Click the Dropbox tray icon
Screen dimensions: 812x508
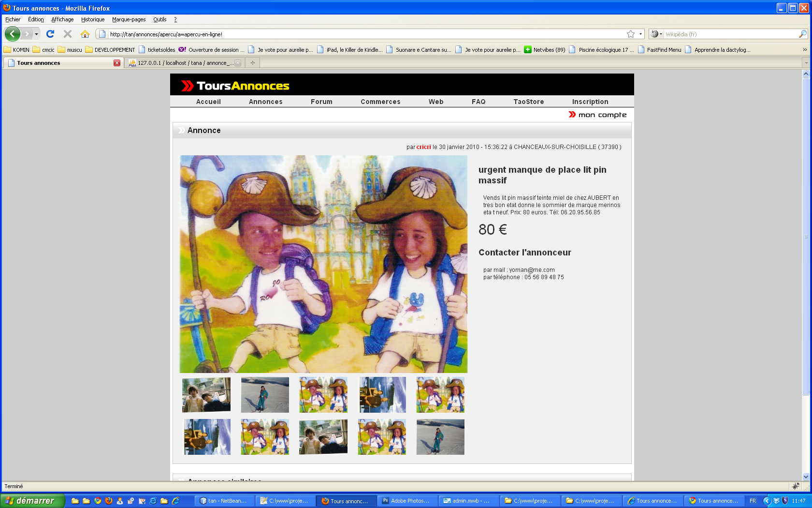click(776, 501)
